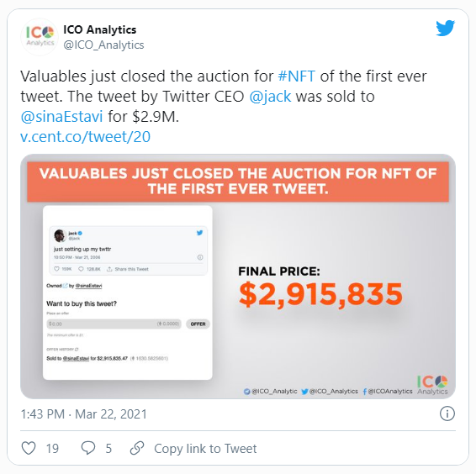Click the ICO Analytics logo in the image corner

[432, 385]
